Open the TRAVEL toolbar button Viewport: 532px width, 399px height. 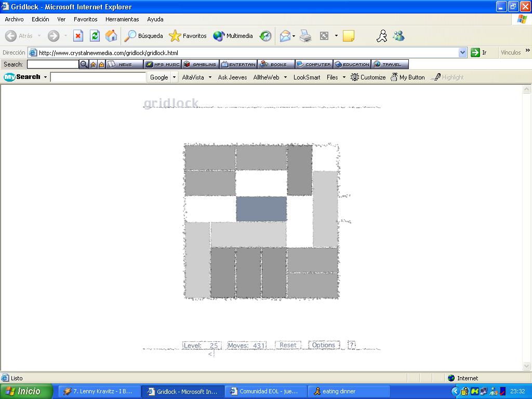click(x=390, y=64)
